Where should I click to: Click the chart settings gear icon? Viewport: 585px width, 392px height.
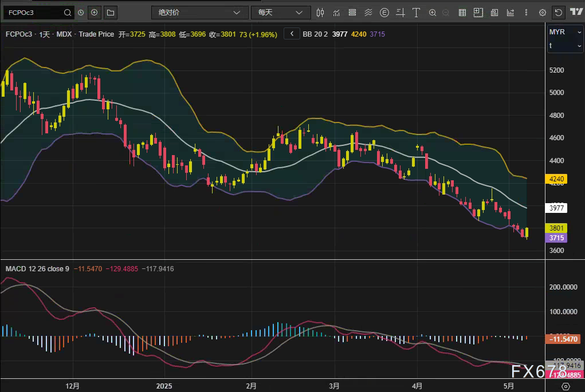[x=543, y=12]
